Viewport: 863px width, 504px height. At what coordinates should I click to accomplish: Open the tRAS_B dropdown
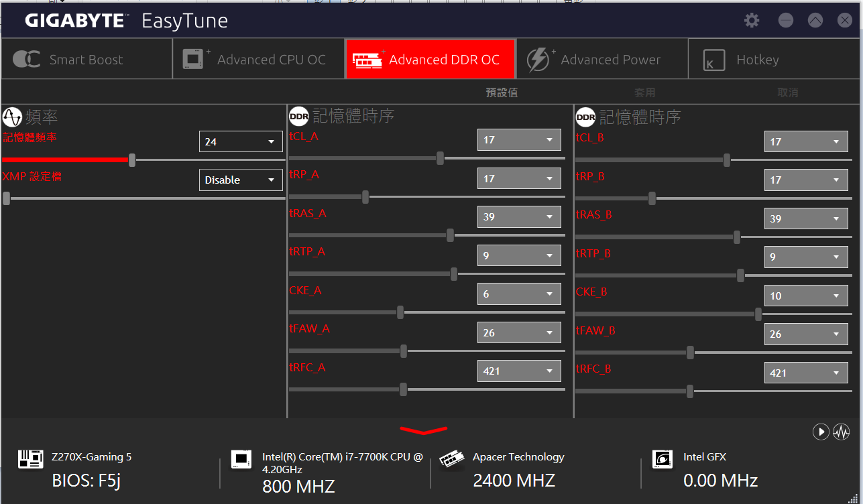[806, 218]
